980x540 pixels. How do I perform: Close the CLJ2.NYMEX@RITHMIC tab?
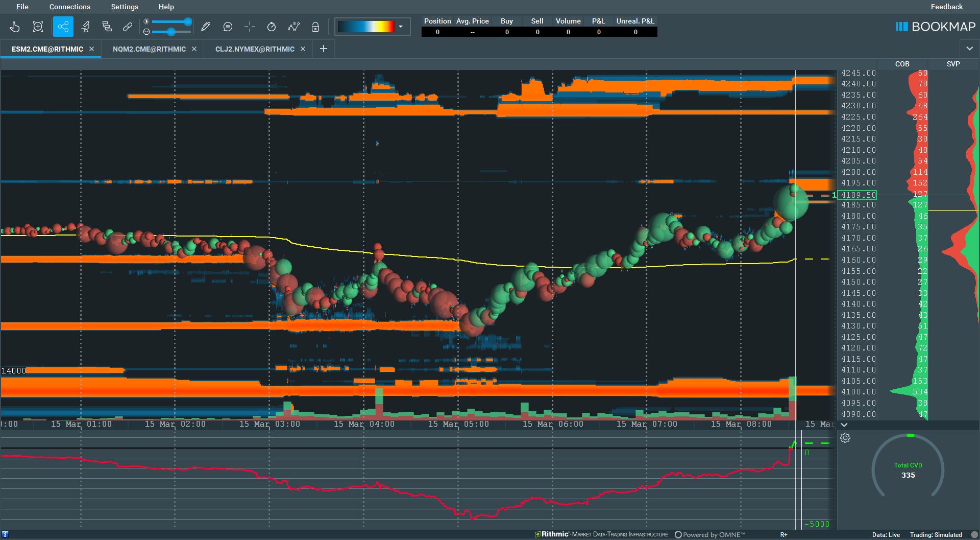[x=303, y=49]
